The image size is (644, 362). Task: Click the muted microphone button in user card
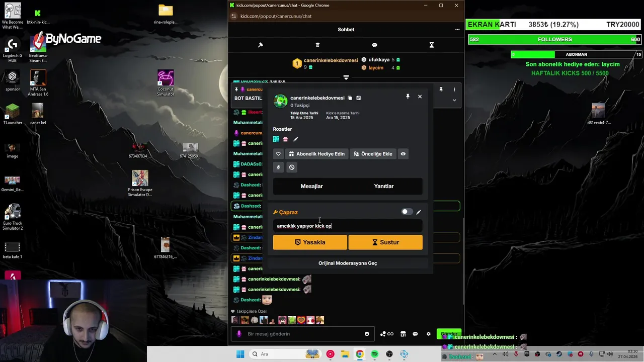(x=278, y=167)
